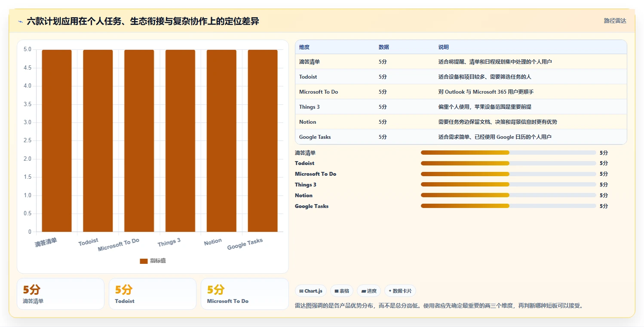Select the Google Tasks table row name
The height and width of the screenshot is (327, 644).
point(315,137)
